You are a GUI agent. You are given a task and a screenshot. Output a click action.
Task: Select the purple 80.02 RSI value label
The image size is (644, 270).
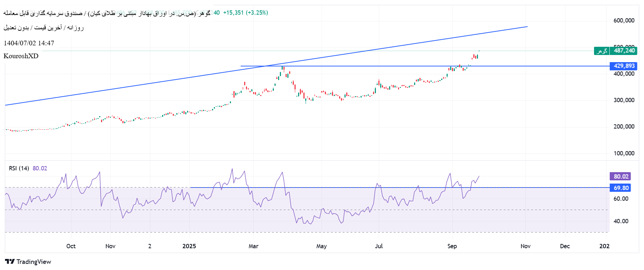[621, 176]
